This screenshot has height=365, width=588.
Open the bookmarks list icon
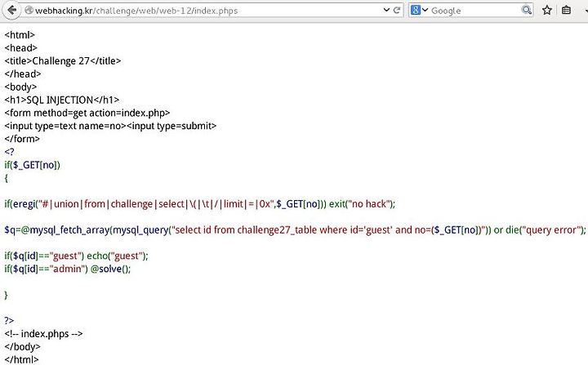(x=566, y=10)
